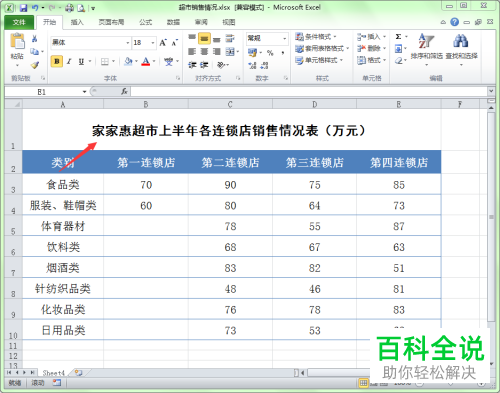Apply fill color with the paint bucket
Viewport: 500px width, 393px height.
[128, 61]
